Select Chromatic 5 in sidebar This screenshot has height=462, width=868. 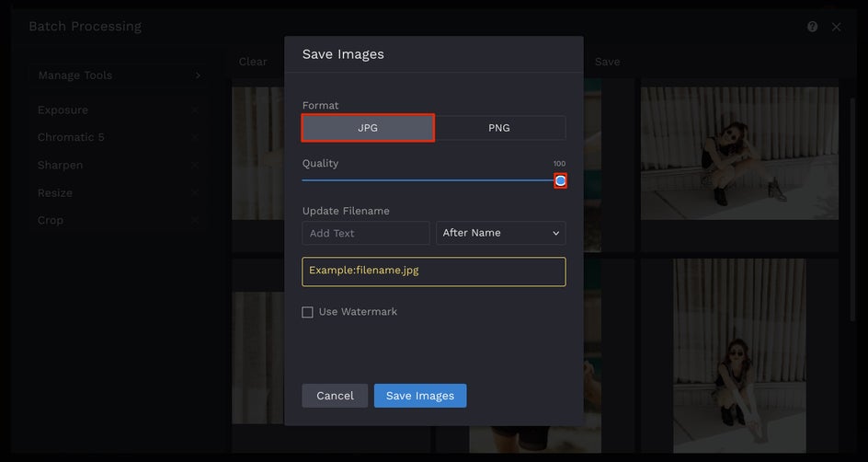tap(71, 137)
